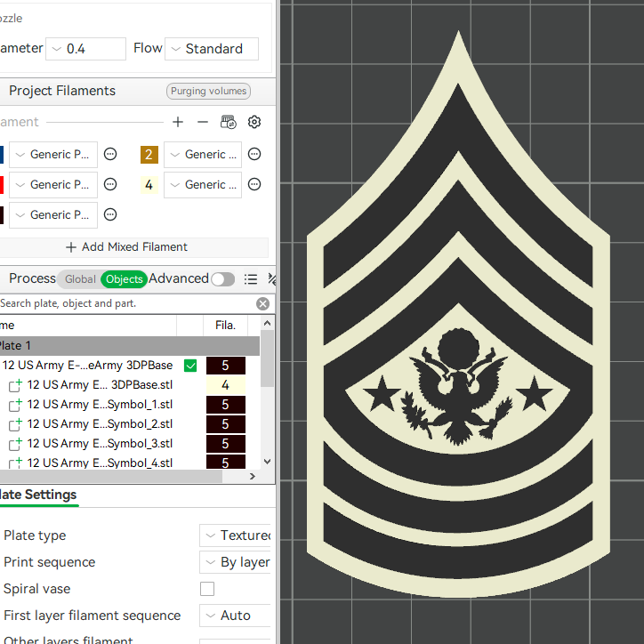Select rank insignia model on build plate
This screenshot has width=644, height=644.
pos(458,314)
